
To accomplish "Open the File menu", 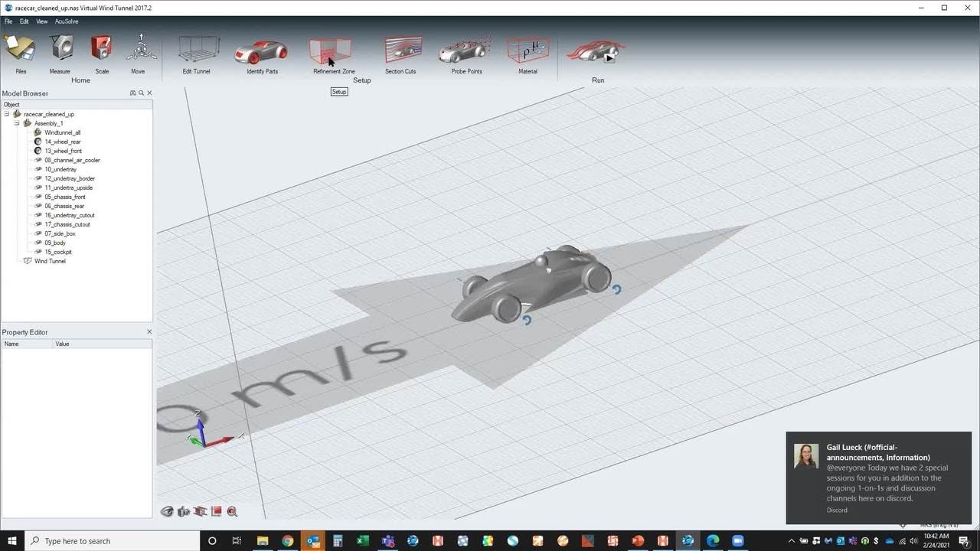I will tap(8, 21).
